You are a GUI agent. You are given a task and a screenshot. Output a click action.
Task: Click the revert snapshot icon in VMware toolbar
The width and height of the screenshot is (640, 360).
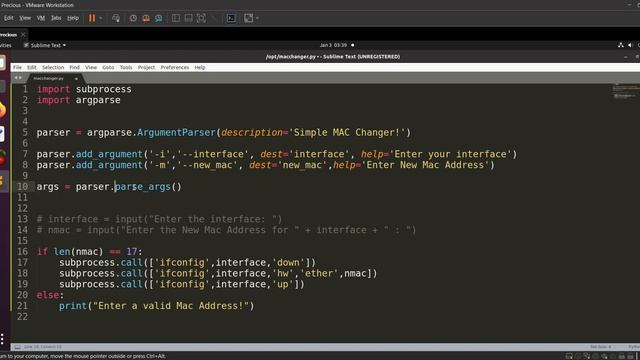pos(146,18)
